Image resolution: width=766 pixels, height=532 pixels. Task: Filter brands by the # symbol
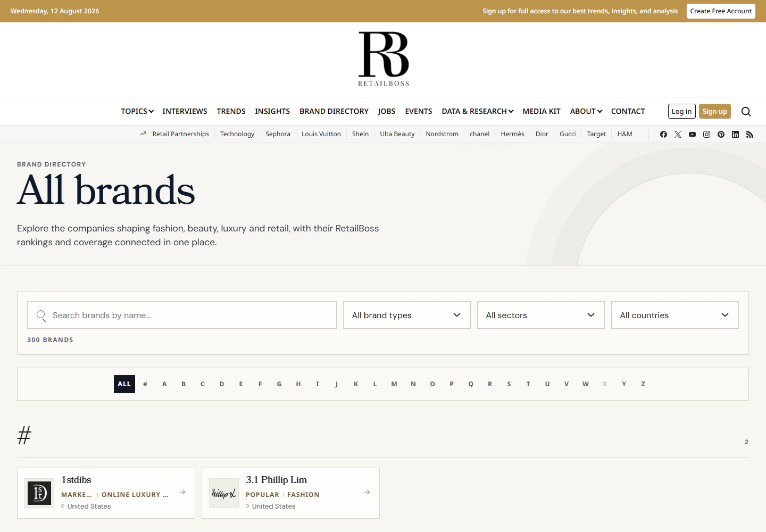pos(145,384)
